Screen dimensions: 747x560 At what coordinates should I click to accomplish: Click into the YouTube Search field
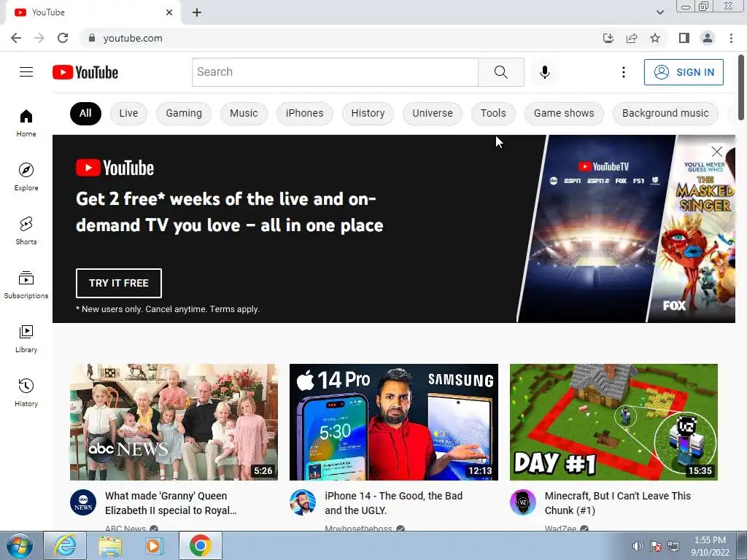point(335,72)
